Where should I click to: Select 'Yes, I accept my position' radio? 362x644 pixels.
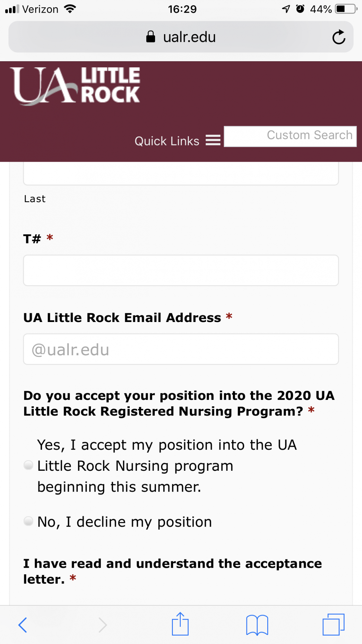pos(28,465)
